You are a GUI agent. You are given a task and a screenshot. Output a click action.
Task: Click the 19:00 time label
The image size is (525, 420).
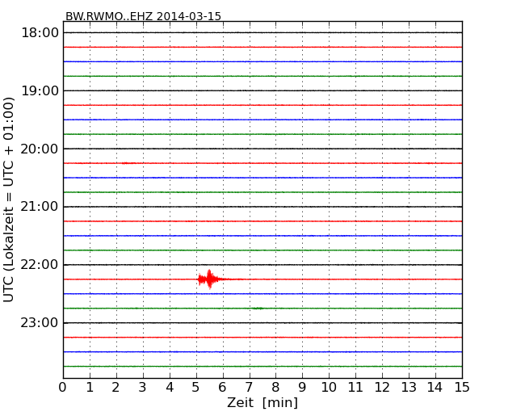coord(40,90)
